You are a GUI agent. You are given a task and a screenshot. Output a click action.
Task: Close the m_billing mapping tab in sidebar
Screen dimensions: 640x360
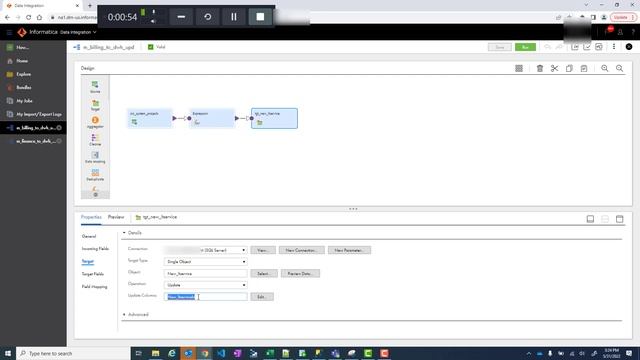[59, 128]
